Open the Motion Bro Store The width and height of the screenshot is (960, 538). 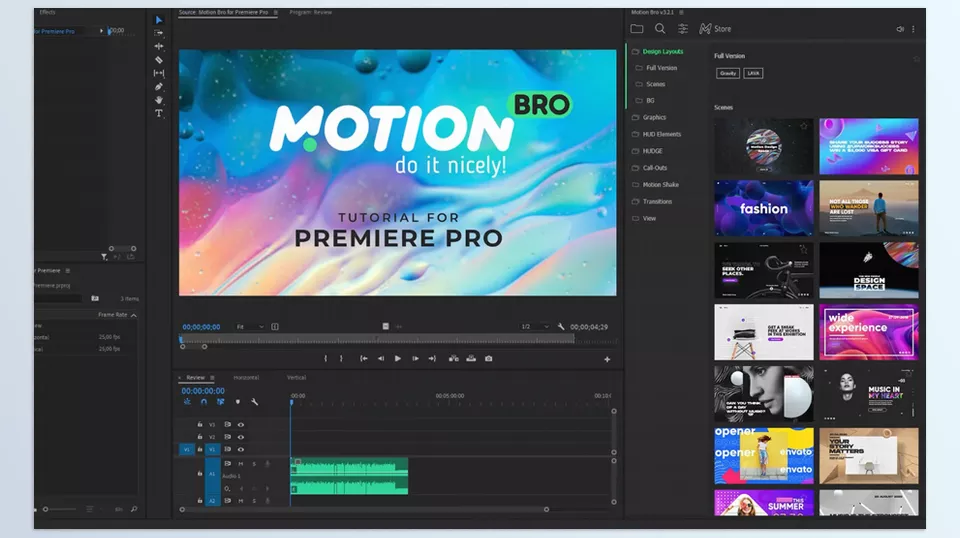click(x=715, y=29)
